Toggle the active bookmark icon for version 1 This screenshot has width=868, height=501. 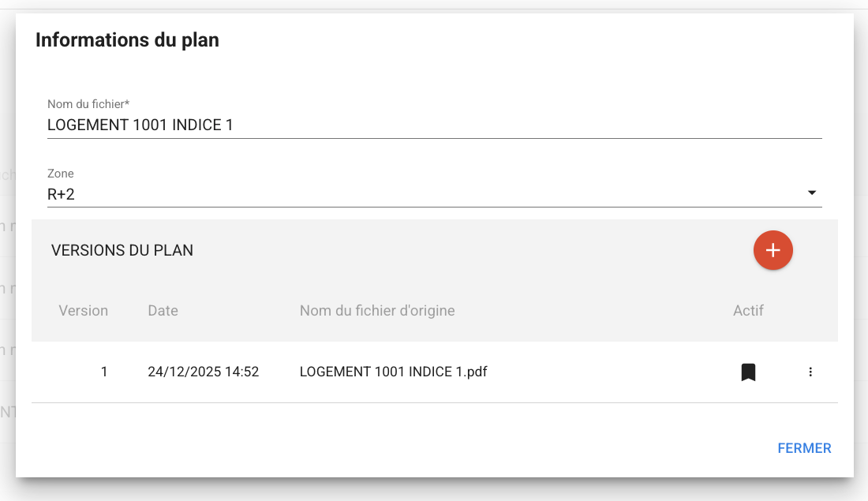[748, 372]
